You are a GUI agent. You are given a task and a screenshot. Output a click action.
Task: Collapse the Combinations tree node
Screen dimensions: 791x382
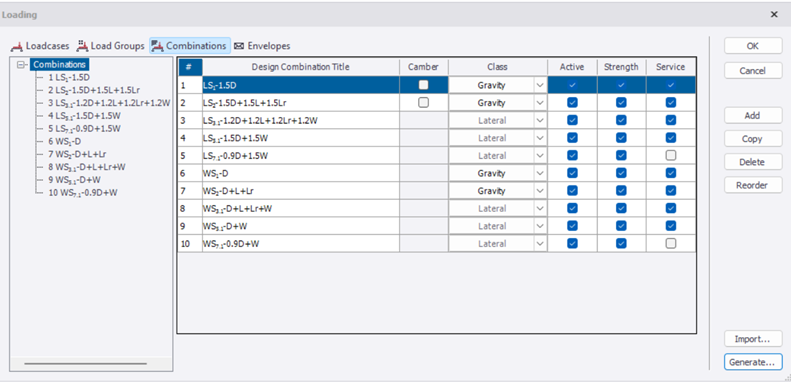(21, 65)
